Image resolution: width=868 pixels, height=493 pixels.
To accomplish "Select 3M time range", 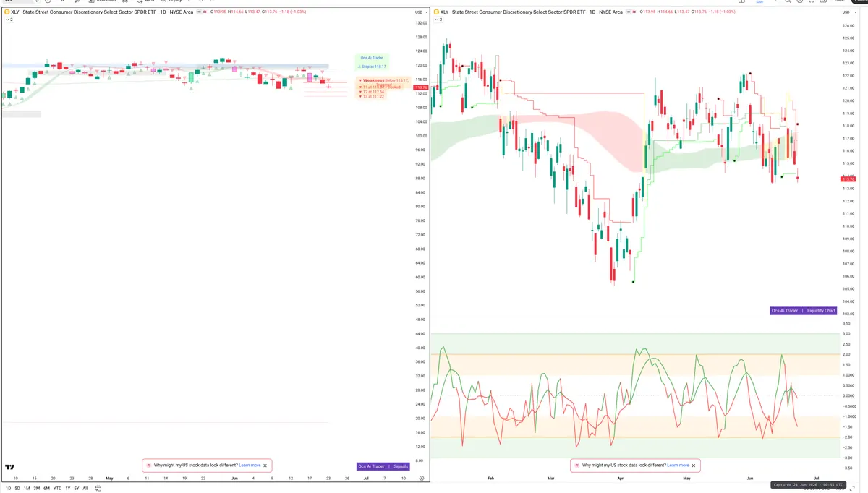I will pyautogui.click(x=37, y=489).
